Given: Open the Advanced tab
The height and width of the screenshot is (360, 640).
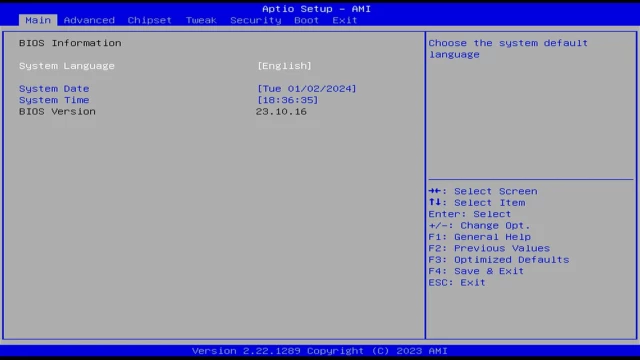Looking at the screenshot, I should click(x=89, y=20).
